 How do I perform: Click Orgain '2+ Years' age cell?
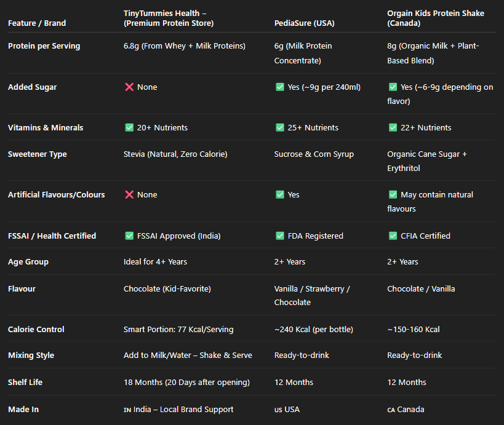402,262
